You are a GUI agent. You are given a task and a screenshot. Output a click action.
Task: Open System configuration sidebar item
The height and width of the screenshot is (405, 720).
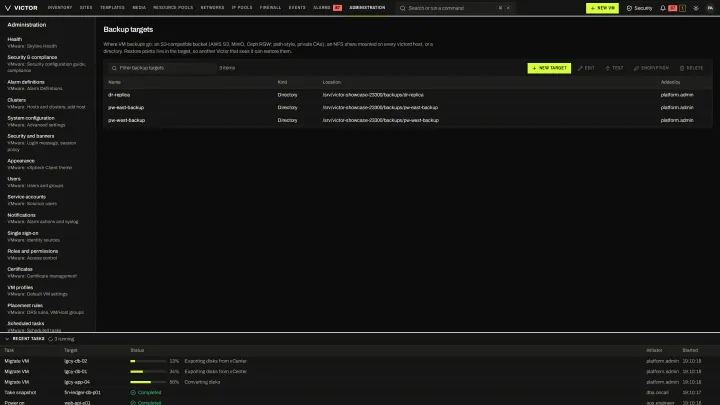click(x=48, y=121)
